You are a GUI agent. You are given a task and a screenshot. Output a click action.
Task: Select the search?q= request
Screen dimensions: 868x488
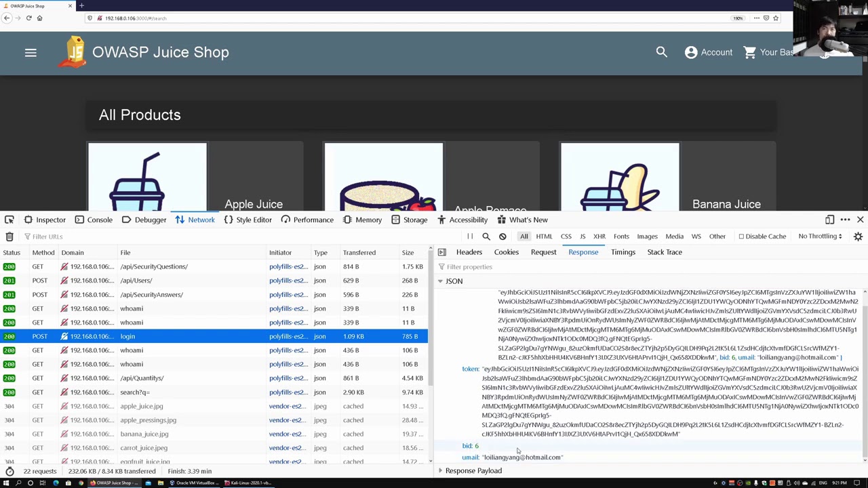pos(214,392)
